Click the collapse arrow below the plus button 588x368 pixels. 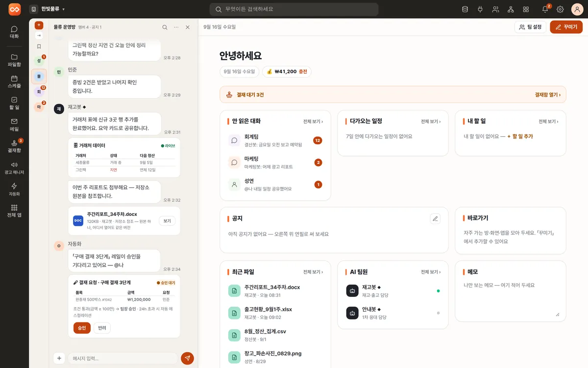pos(39,36)
